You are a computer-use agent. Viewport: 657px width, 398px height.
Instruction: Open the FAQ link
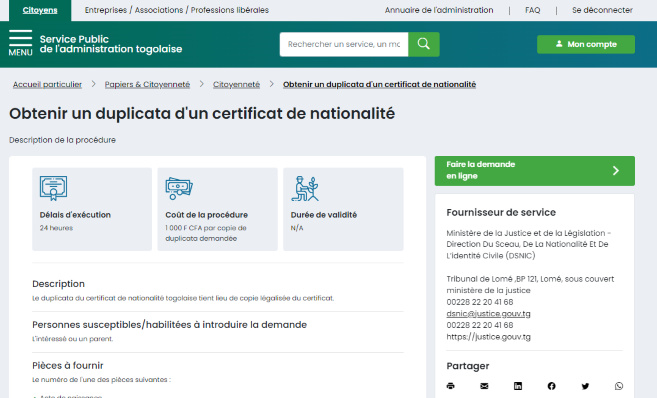pyautogui.click(x=533, y=10)
